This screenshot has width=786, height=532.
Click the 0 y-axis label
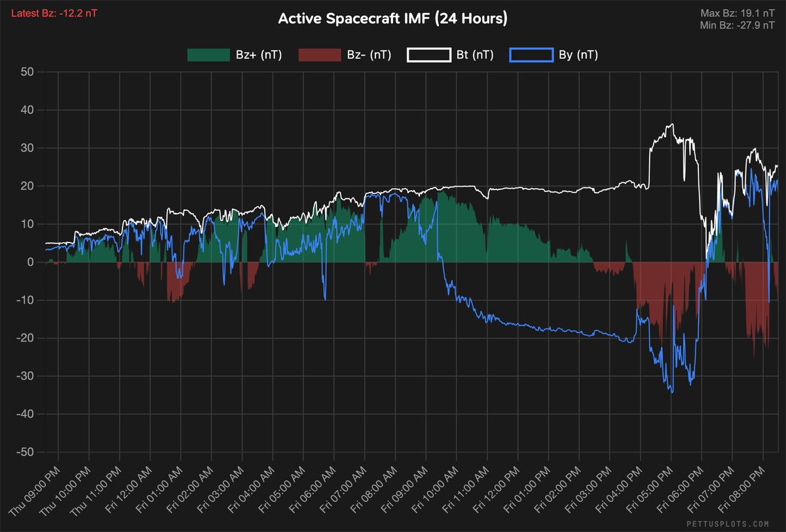(31, 262)
